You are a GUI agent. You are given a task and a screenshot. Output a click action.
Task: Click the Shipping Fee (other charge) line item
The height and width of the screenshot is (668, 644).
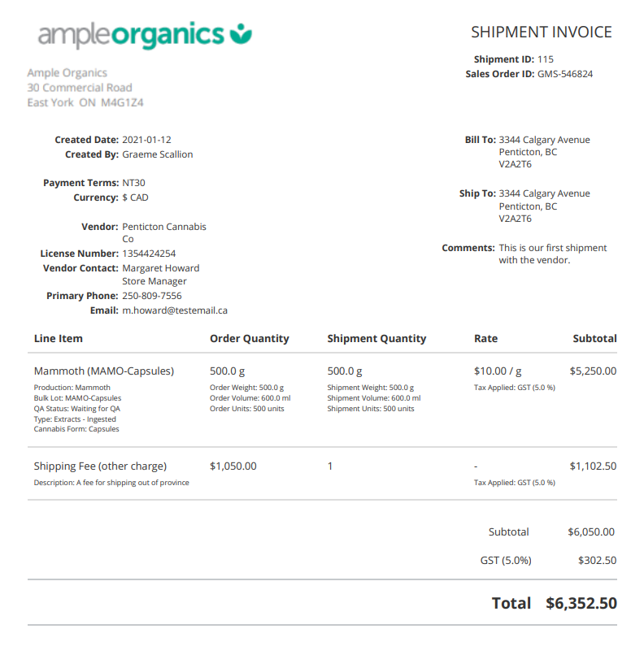100,466
